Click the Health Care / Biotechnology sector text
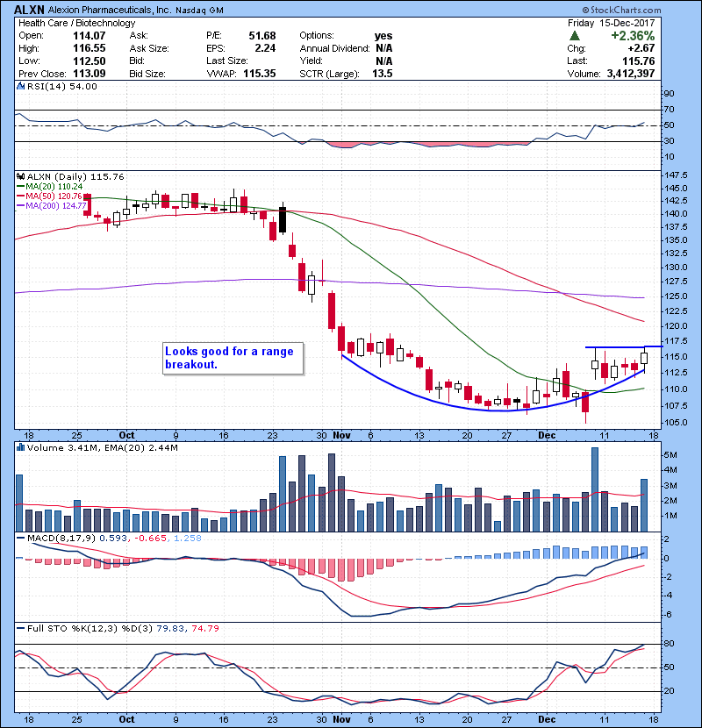The height and width of the screenshot is (728, 702). pyautogui.click(x=76, y=23)
